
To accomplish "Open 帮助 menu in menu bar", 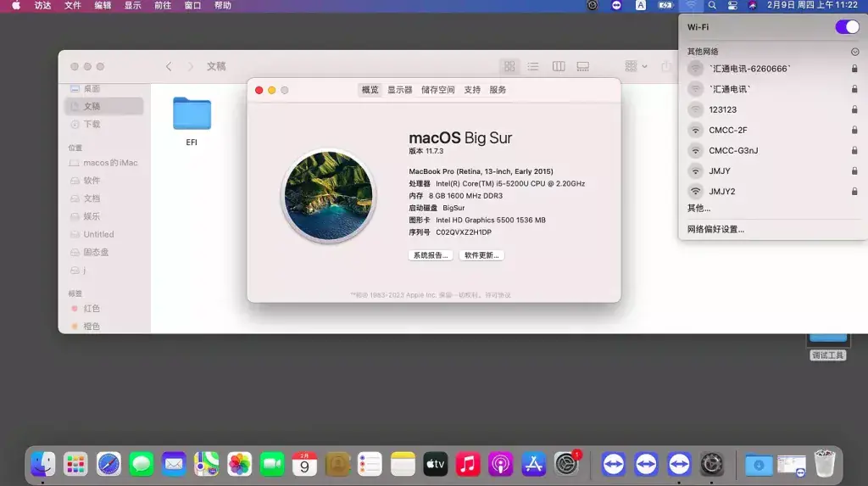I will pos(223,6).
